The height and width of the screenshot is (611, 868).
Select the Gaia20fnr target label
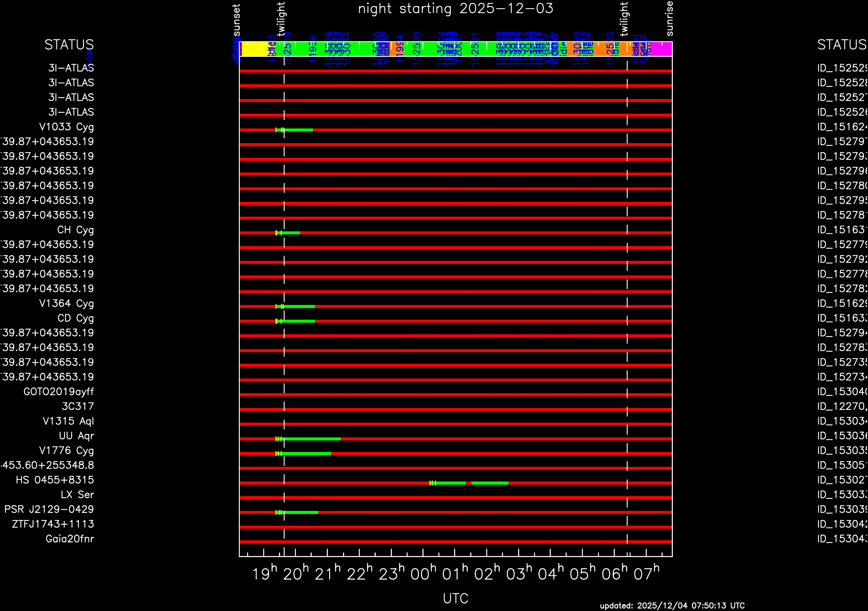[70, 539]
